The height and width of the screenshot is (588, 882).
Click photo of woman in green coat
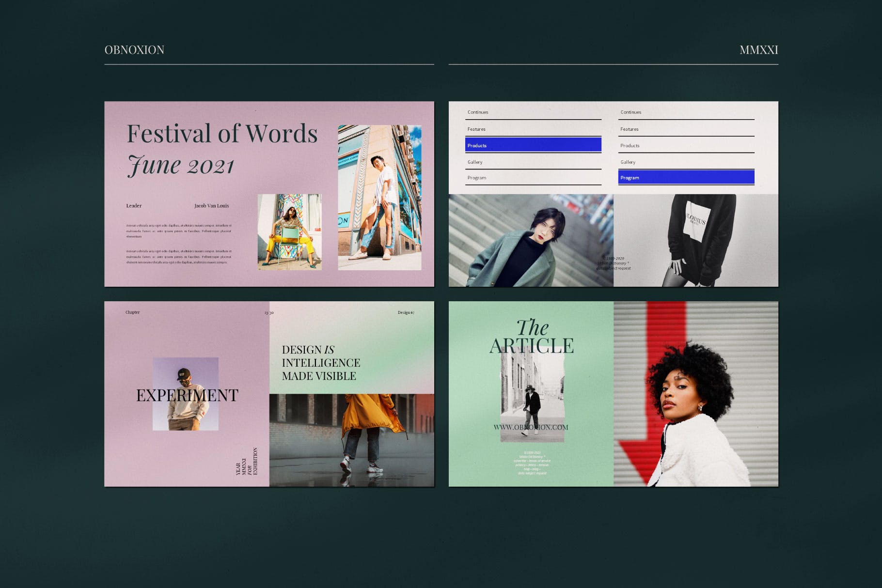point(531,241)
